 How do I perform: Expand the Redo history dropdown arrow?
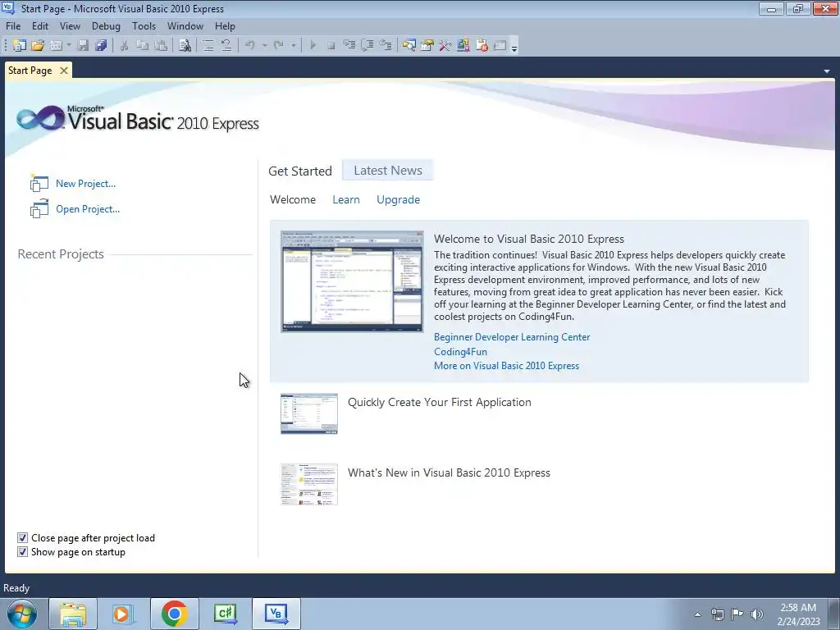[293, 46]
